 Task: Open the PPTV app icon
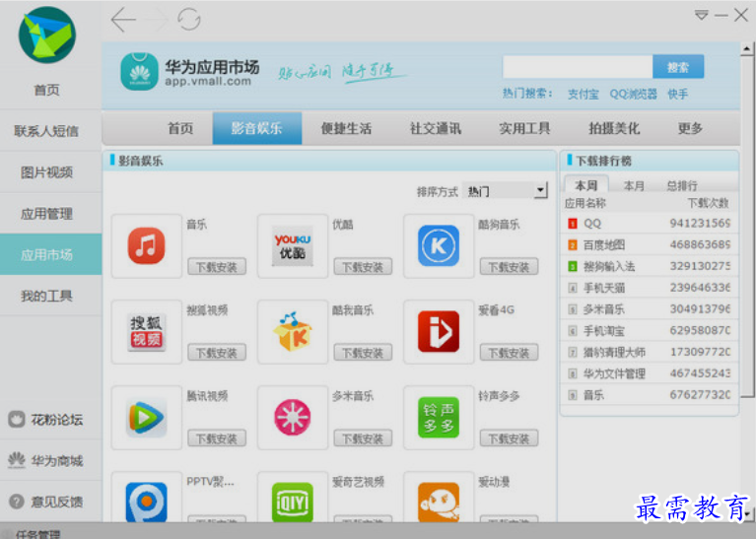coord(146,503)
